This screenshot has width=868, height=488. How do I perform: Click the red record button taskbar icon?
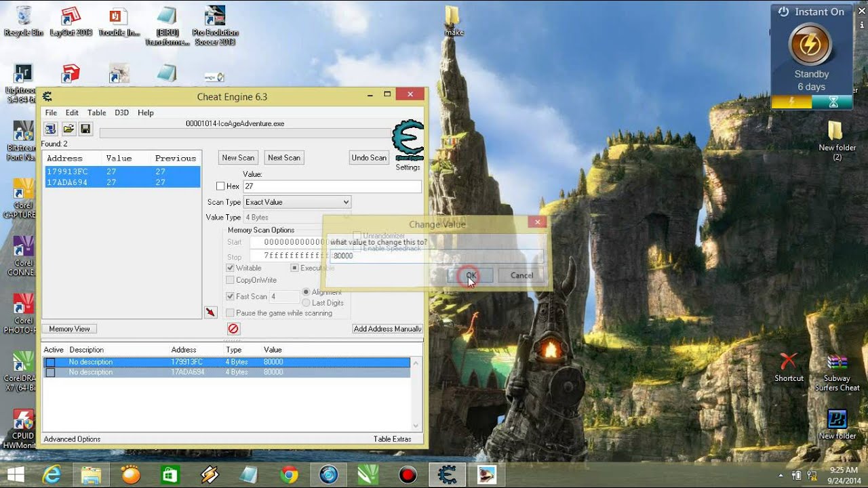click(408, 474)
